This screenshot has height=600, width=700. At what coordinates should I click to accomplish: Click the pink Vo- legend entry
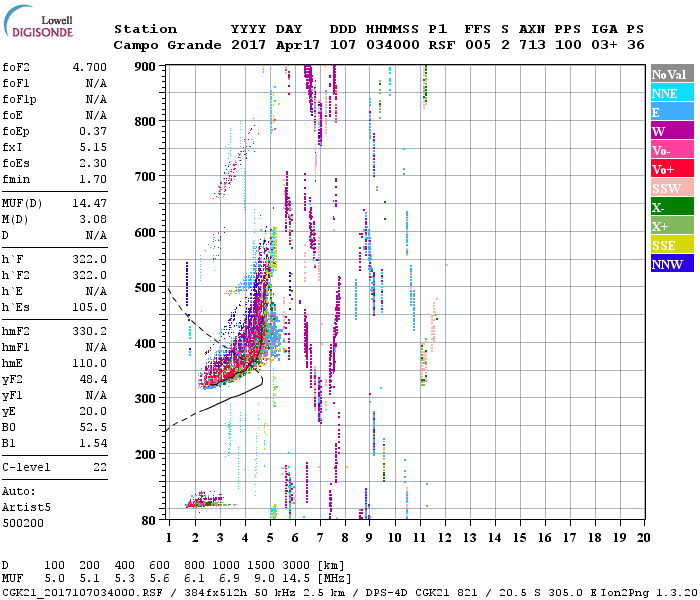pyautogui.click(x=671, y=150)
